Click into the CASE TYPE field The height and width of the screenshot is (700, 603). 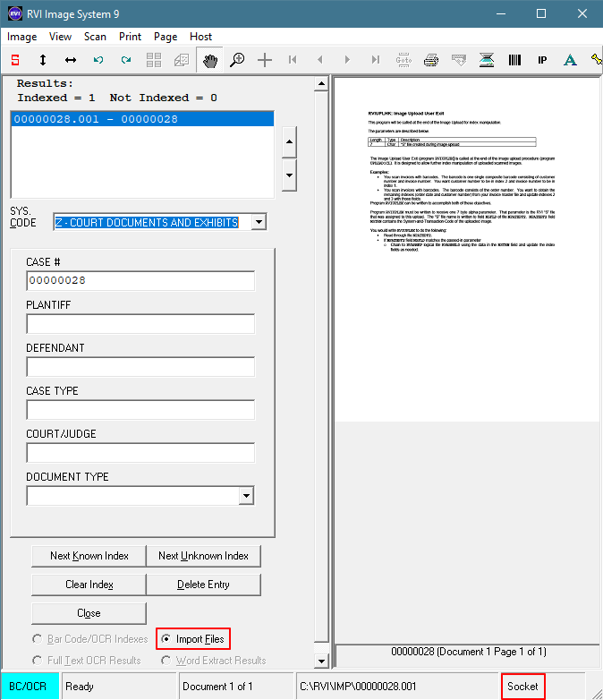click(140, 409)
